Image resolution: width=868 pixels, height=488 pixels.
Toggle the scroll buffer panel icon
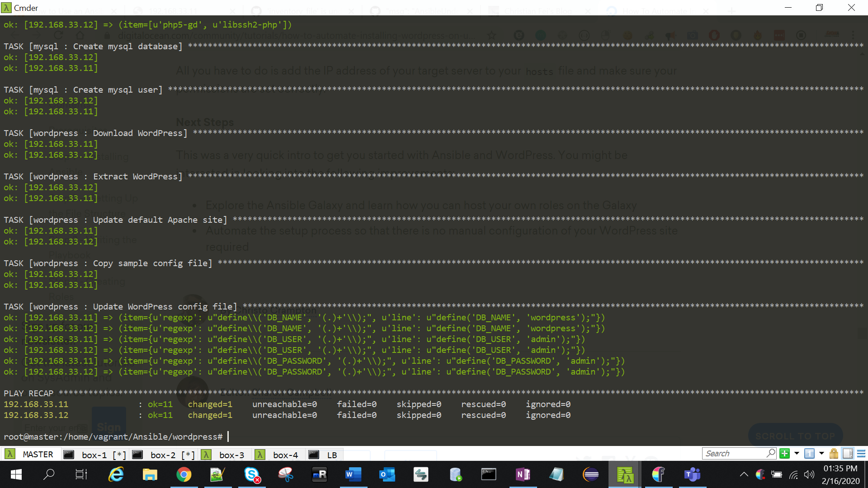(848, 453)
